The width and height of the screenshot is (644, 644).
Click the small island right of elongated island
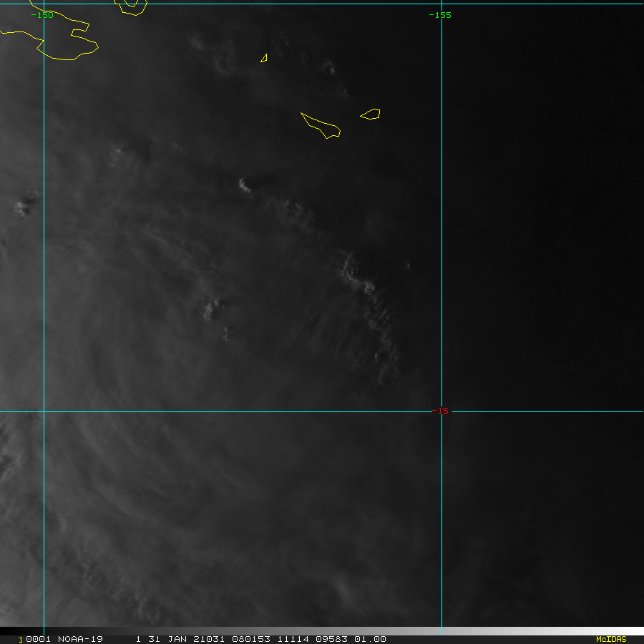coord(371,114)
